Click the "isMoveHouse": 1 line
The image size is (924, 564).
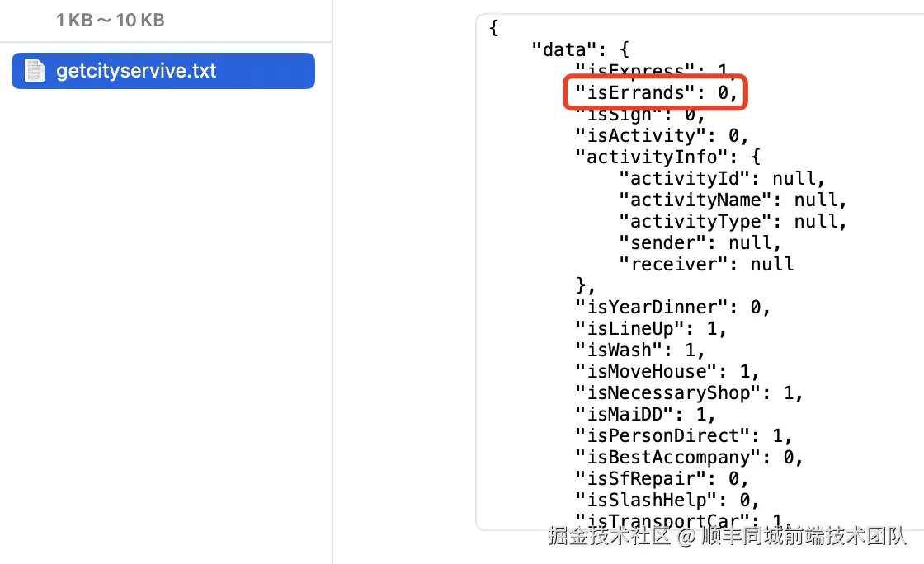tap(667, 372)
